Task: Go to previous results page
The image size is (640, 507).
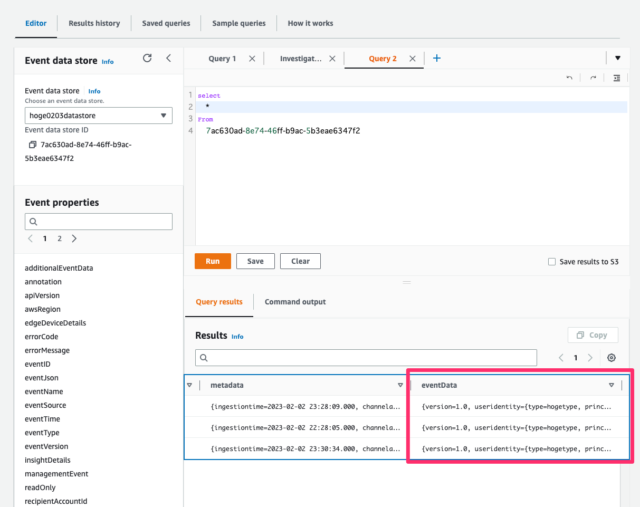Action: pyautogui.click(x=561, y=358)
